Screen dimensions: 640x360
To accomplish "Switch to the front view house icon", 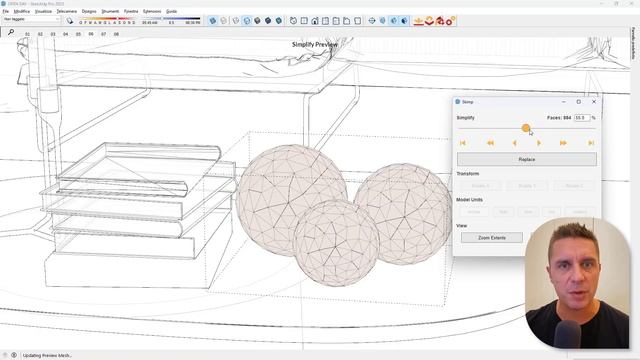I will coord(315,20).
